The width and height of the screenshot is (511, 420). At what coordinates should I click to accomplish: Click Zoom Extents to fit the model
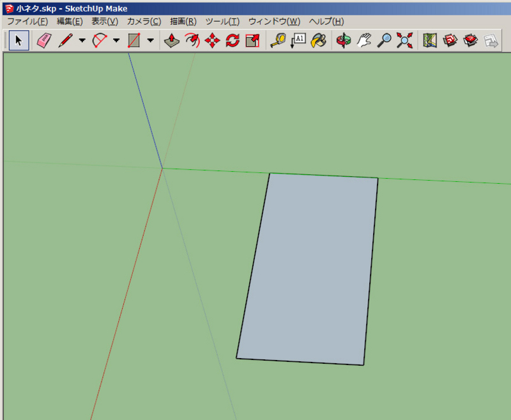pos(404,40)
